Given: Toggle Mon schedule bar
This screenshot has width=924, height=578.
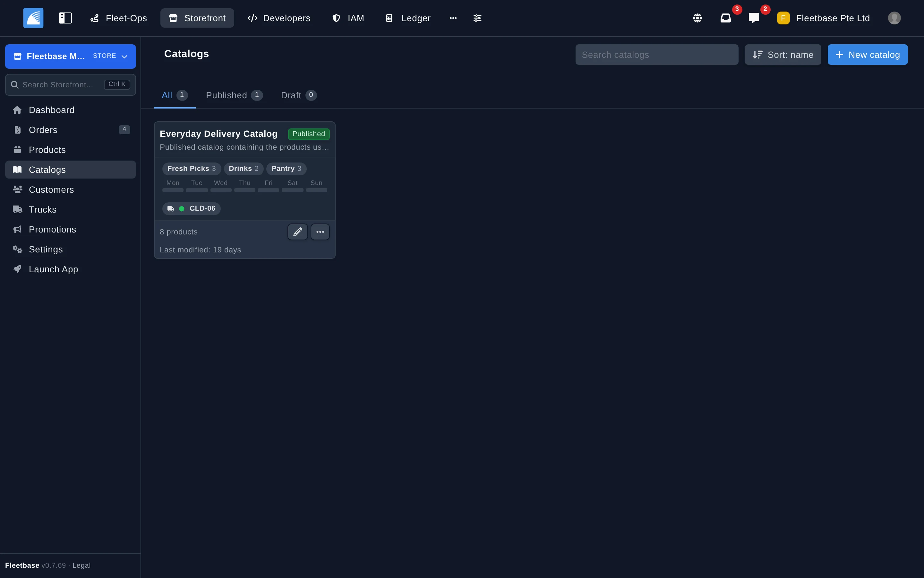Looking at the screenshot, I should click(x=173, y=190).
